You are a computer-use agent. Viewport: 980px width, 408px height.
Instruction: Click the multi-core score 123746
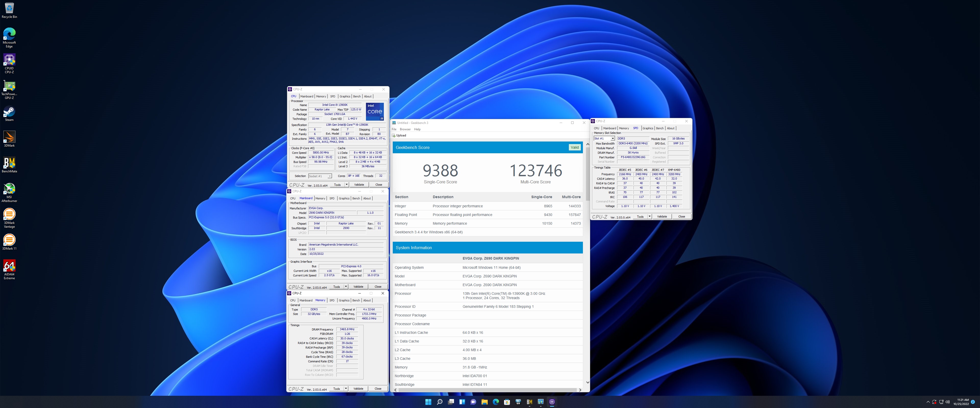pos(536,170)
